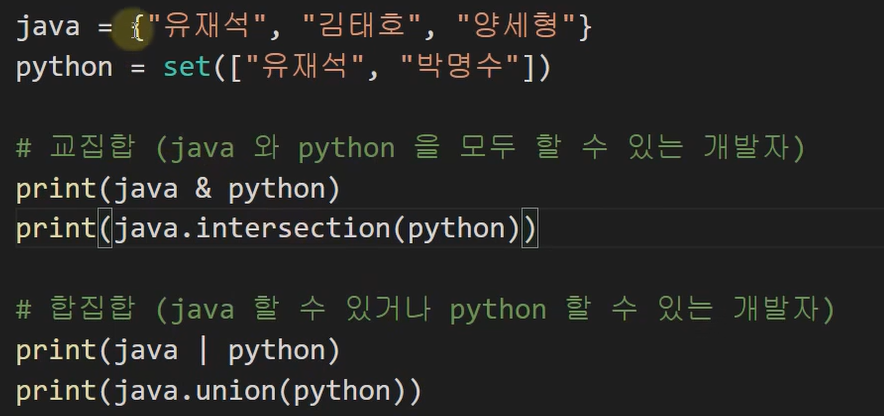Click the variable python on second line
The width and height of the screenshot is (884, 416).
[64, 68]
